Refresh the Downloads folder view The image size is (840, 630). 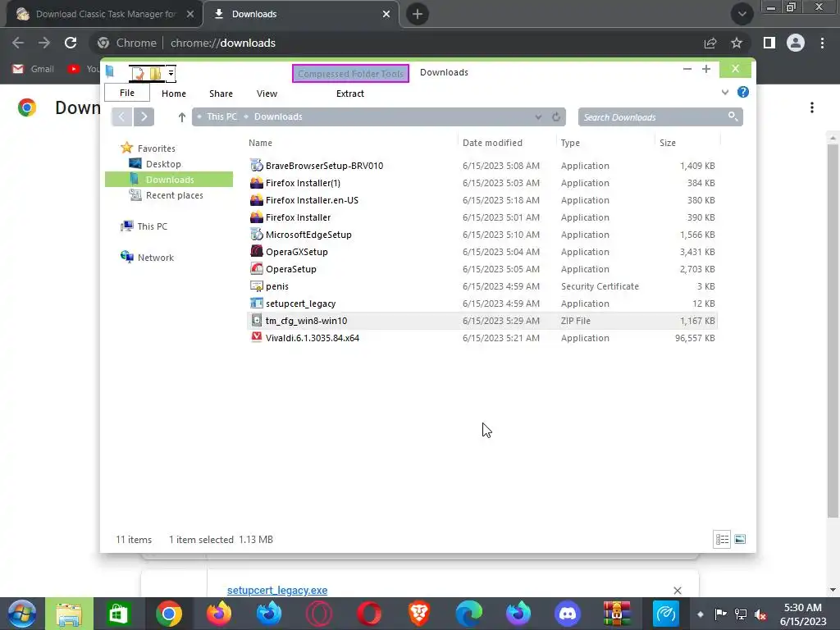[556, 116]
